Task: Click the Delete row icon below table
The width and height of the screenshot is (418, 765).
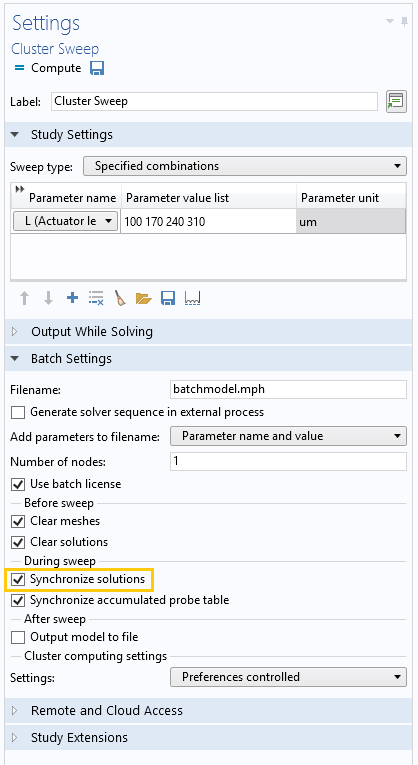Action: 96,298
